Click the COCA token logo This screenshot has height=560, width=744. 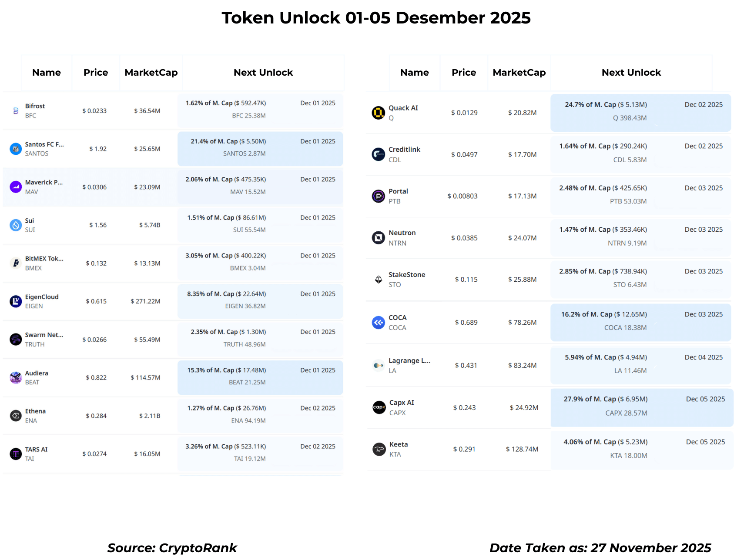379,323
